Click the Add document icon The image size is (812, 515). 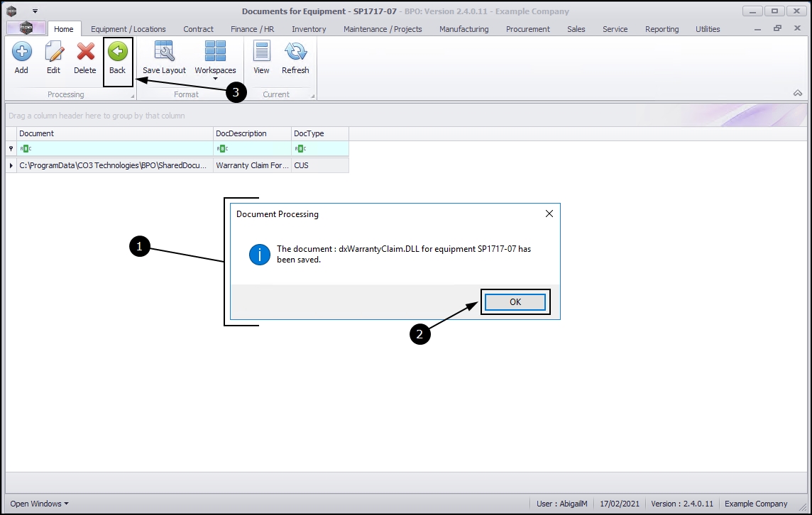(x=21, y=52)
